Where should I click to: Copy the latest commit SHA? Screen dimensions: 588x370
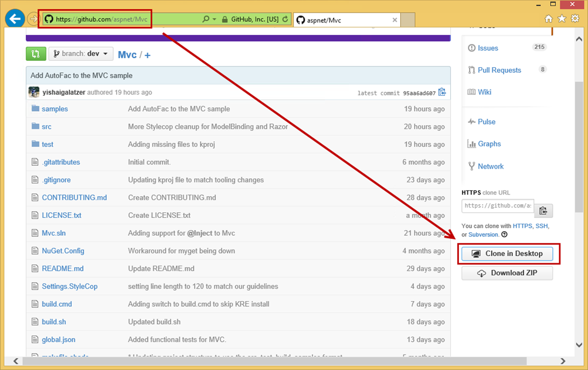(x=442, y=92)
